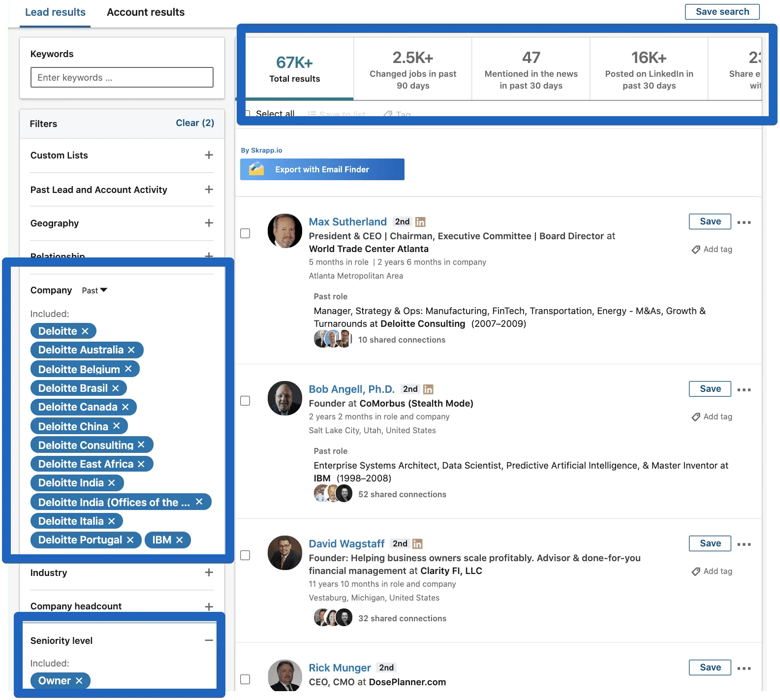Remove the Deloitte Portugal filter chip
780x700 pixels.
(x=130, y=540)
